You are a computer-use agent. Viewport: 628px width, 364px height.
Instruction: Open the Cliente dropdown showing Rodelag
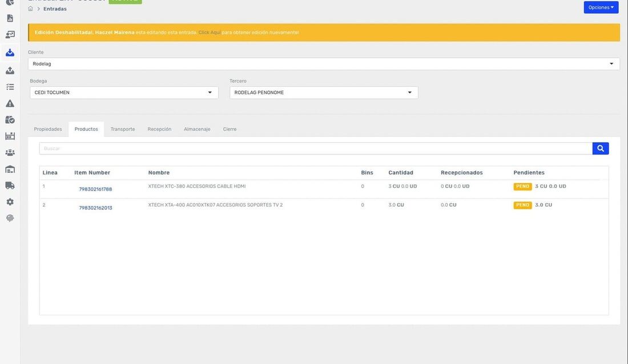point(324,64)
